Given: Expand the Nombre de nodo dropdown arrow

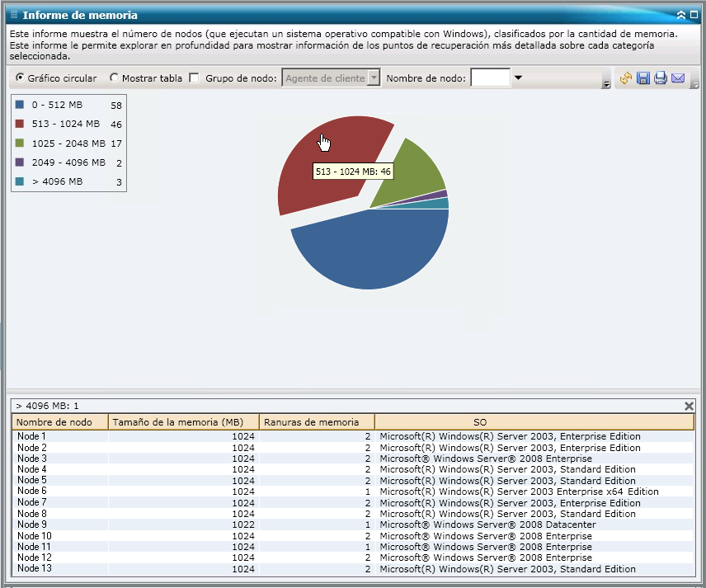Looking at the screenshot, I should point(518,78).
